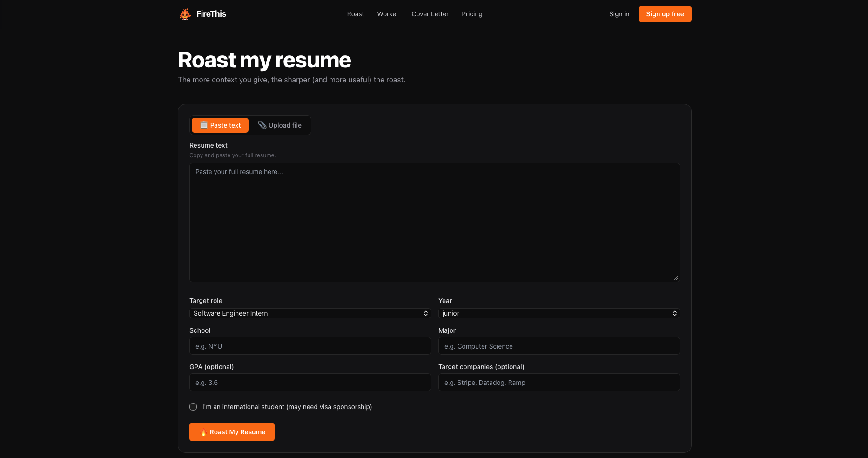Viewport: 868px width, 458px height.
Task: Click the Sign in link
Action: (619, 14)
